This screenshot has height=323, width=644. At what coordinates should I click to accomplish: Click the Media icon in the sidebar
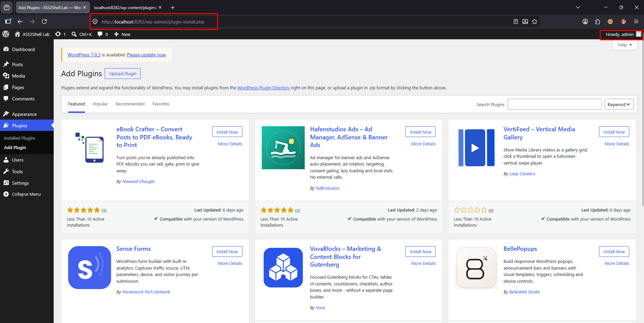coord(6,76)
